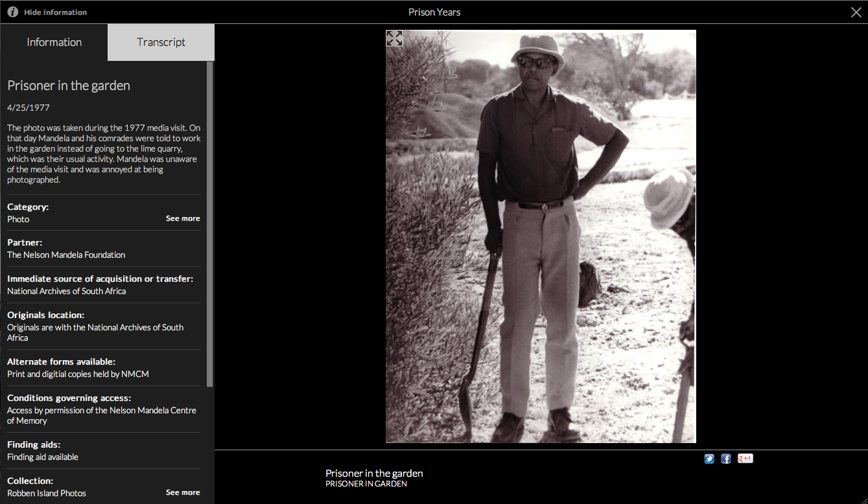Screen dimensions: 868x504
Task: Toggle Hide information panel
Action: pyautogui.click(x=55, y=12)
